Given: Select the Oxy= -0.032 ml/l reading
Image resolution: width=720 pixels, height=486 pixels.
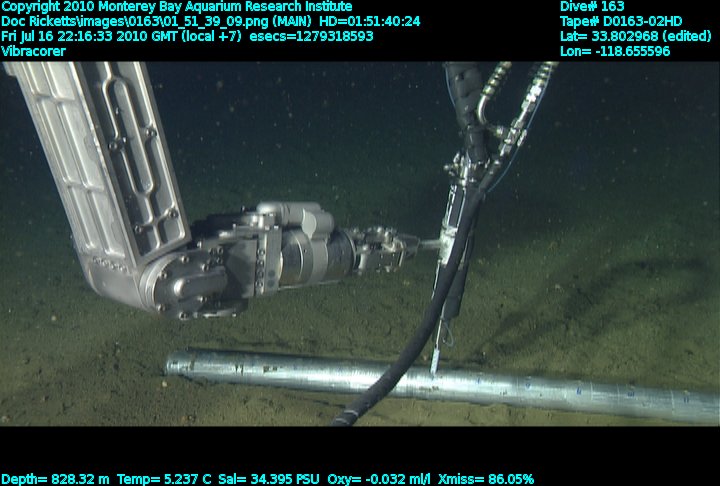Looking at the screenshot, I should [379, 479].
